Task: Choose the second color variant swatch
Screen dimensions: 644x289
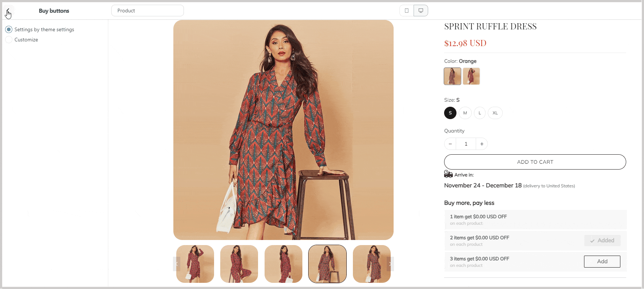Action: [x=471, y=76]
